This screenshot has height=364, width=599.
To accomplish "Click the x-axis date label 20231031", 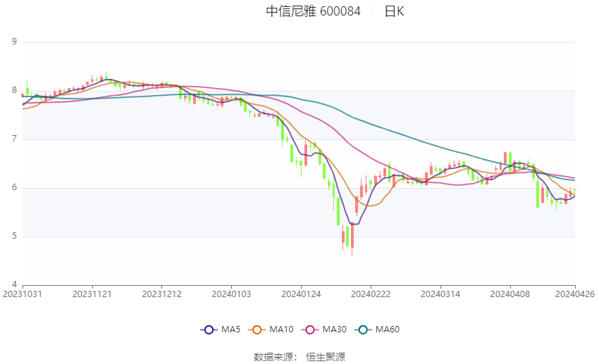I will [23, 294].
